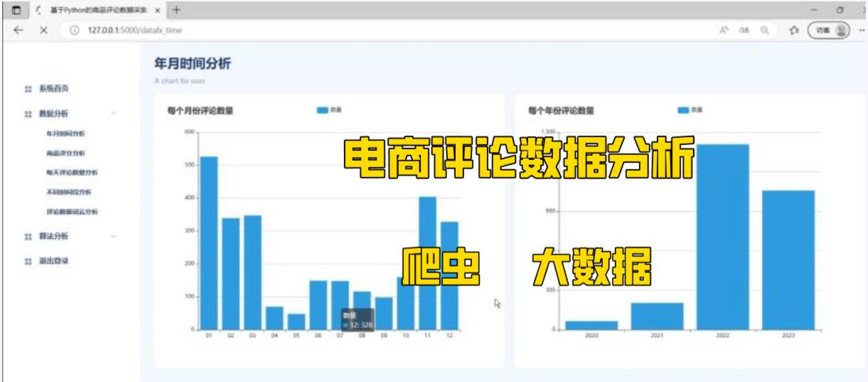Click the month 02 bar
868x382 pixels.
point(231,274)
